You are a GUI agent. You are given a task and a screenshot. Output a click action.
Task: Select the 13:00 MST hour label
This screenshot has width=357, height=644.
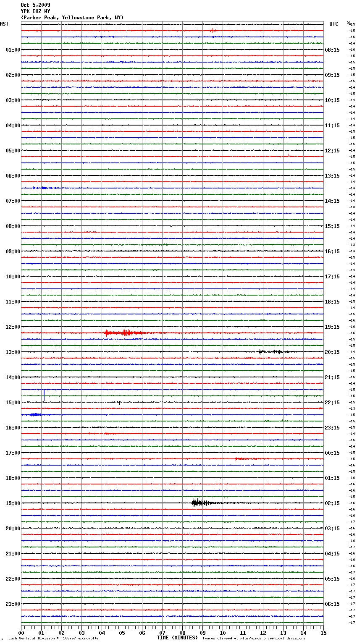tap(13, 352)
